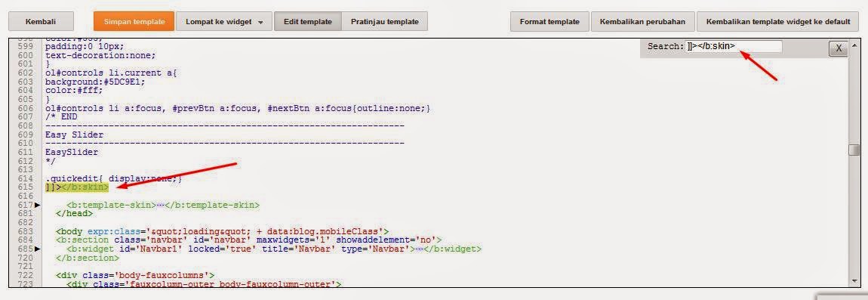Image resolution: width=868 pixels, height=300 pixels.
Task: Close the search box with X
Action: point(838,48)
